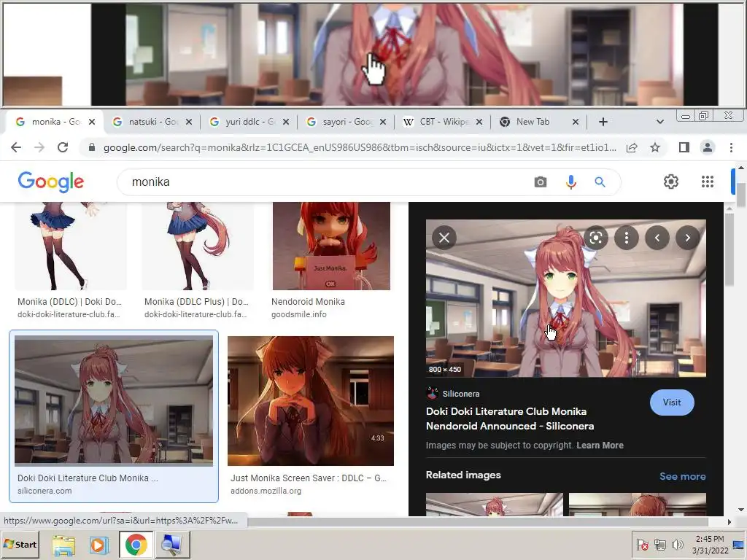747x560 pixels.
Task: Open the Siliconera source link
Action: pos(453,393)
